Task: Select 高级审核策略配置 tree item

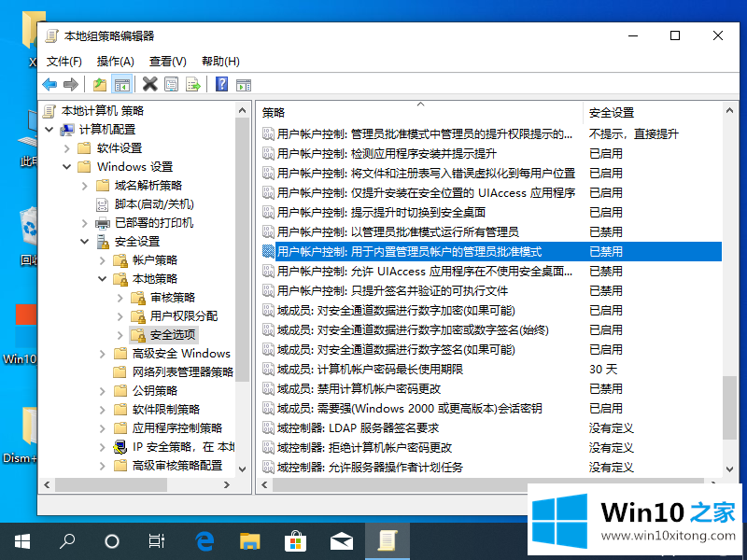Action: (x=177, y=465)
